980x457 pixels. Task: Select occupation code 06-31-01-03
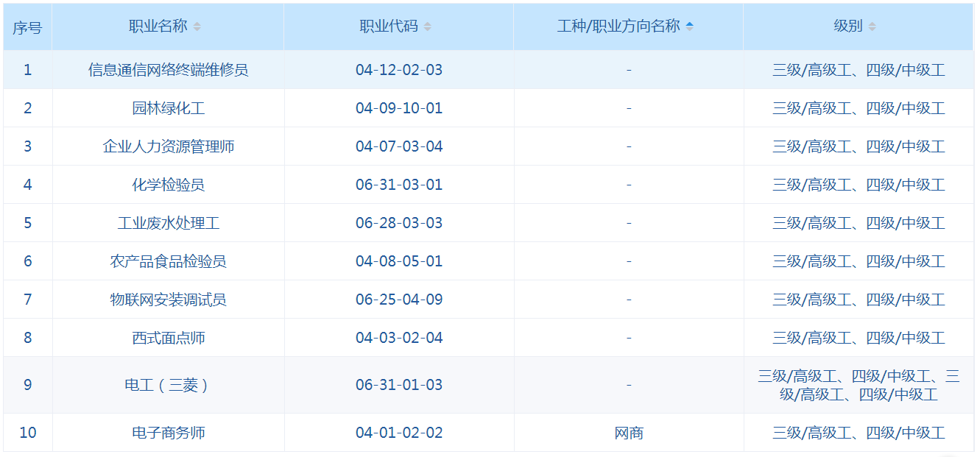tap(399, 385)
